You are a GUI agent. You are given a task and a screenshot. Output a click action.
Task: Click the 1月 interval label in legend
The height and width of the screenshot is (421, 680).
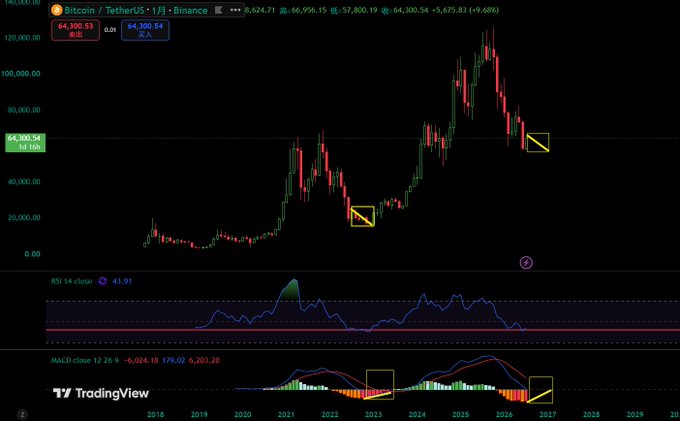point(158,10)
